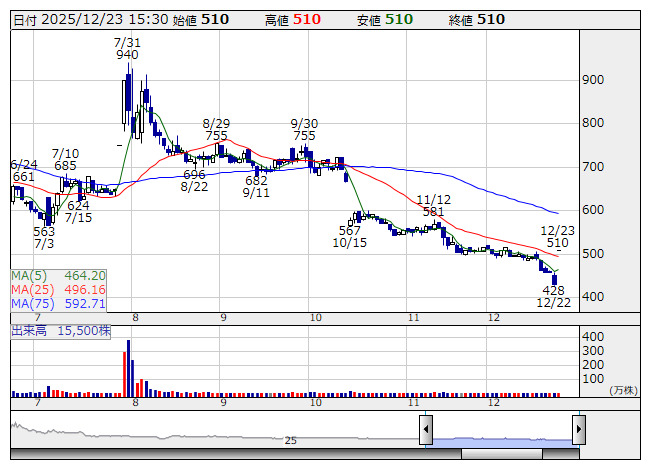
Task: Click the 12/23 510 price annotation
Action: [x=557, y=236]
